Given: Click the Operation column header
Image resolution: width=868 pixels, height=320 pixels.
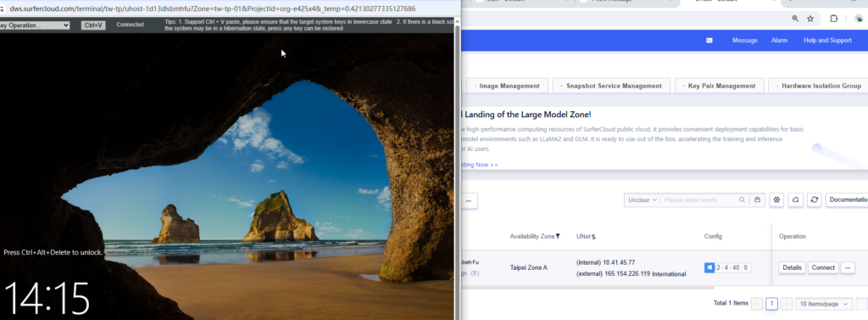Looking at the screenshot, I should [793, 236].
